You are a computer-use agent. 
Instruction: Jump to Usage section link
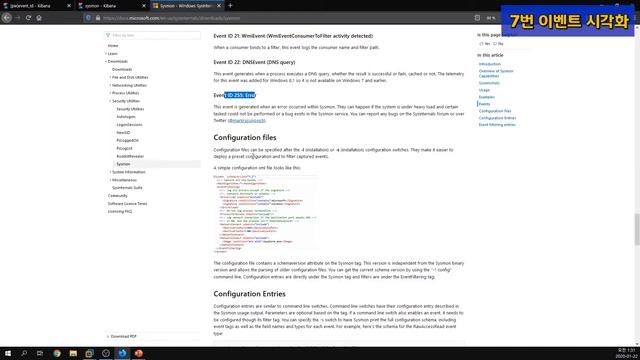(x=484, y=90)
